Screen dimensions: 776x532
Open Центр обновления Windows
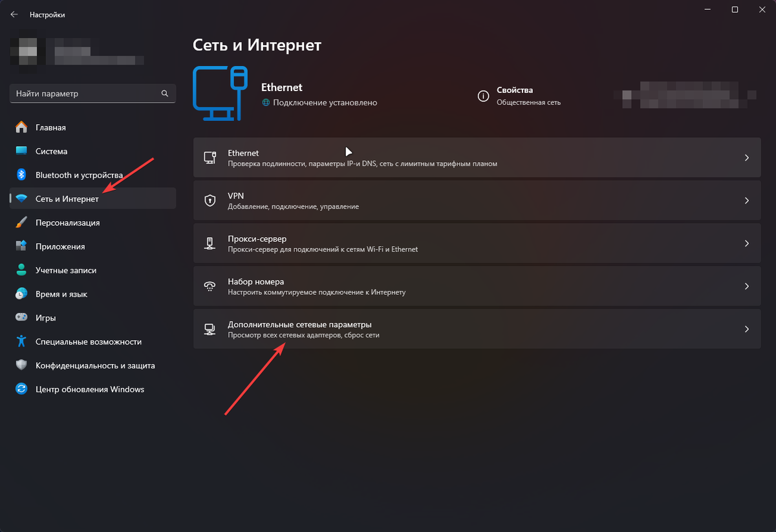92,389
